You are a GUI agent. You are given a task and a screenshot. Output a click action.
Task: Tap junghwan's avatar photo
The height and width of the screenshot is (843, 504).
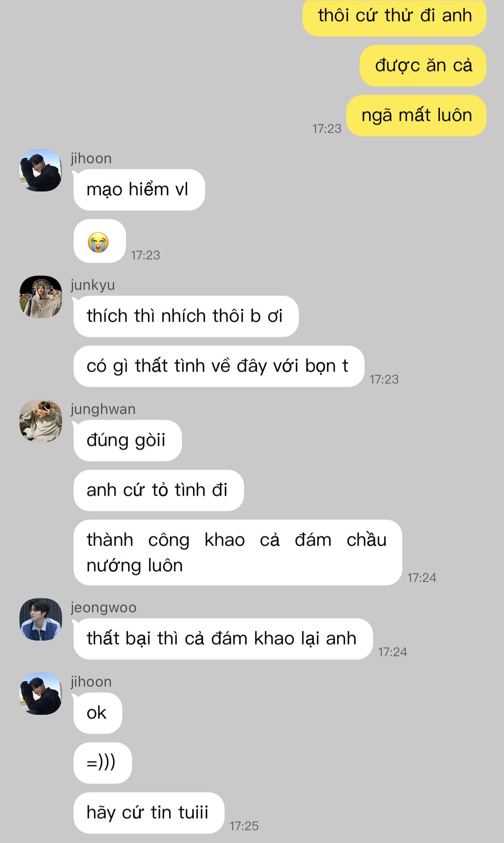pyautogui.click(x=41, y=421)
